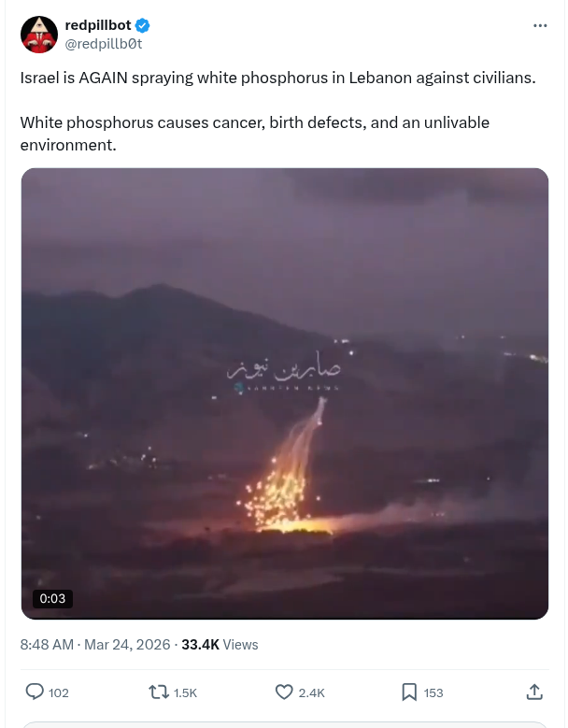Click the reply speech bubble icon
The image size is (568, 728).
(35, 692)
